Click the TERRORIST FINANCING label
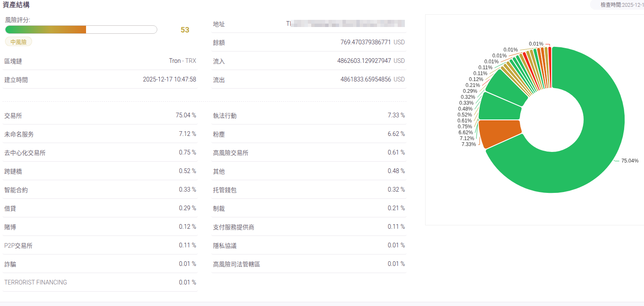This screenshot has height=306, width=644. (x=35, y=282)
